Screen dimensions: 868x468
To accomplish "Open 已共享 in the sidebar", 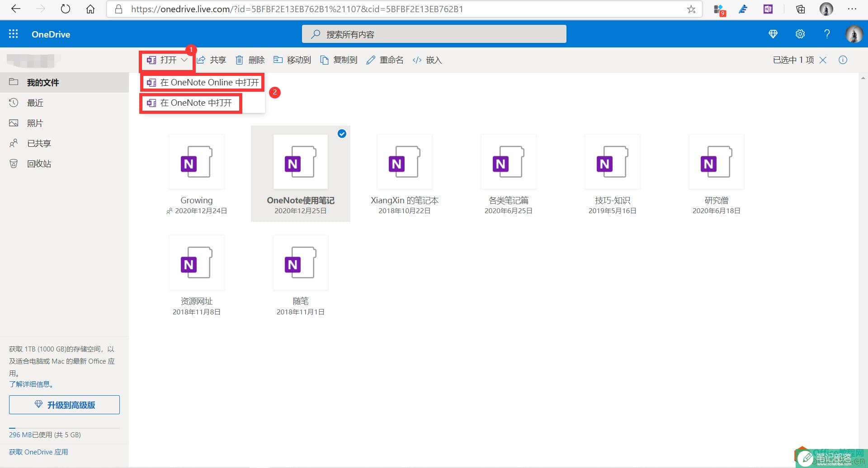I will (x=64, y=144).
